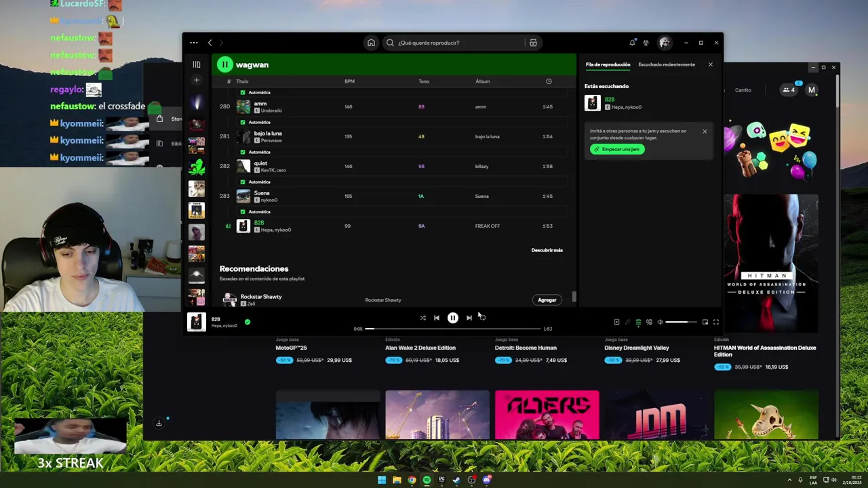Image resolution: width=868 pixels, height=488 pixels.
Task: Mute using the speaker icon
Action: 660,322
